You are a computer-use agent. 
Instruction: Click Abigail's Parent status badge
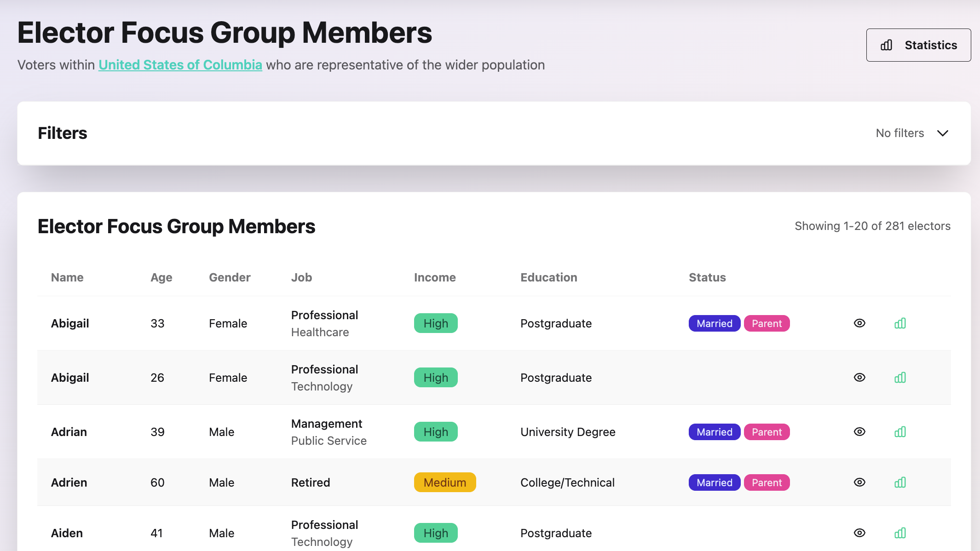pos(767,323)
